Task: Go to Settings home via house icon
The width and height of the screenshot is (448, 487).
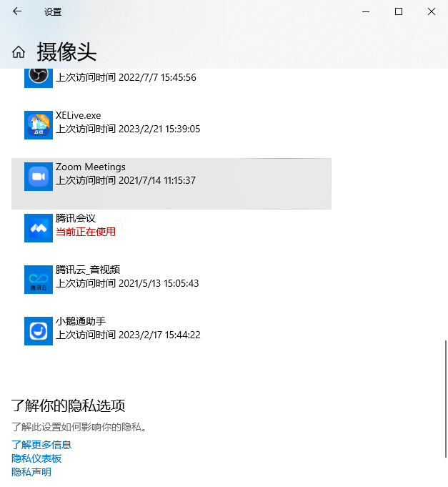Action: (19, 52)
